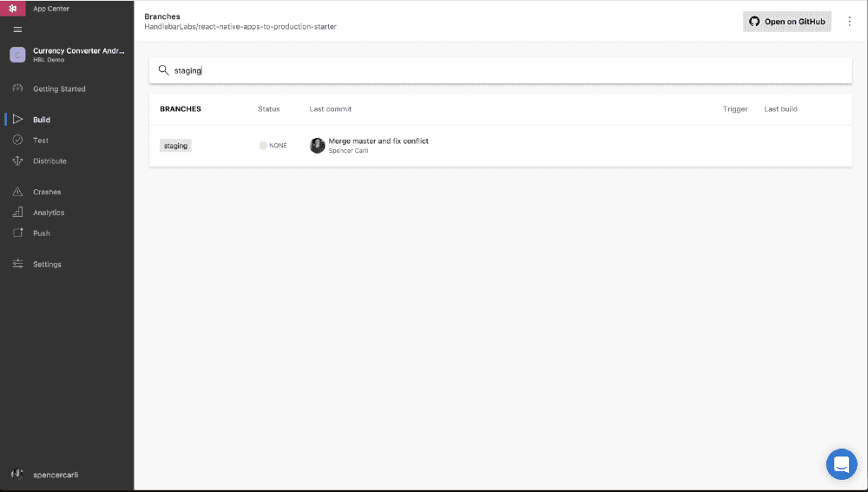Screen dimensions: 868x492
Task: Open the three-dot more options menu
Action: click(849, 22)
